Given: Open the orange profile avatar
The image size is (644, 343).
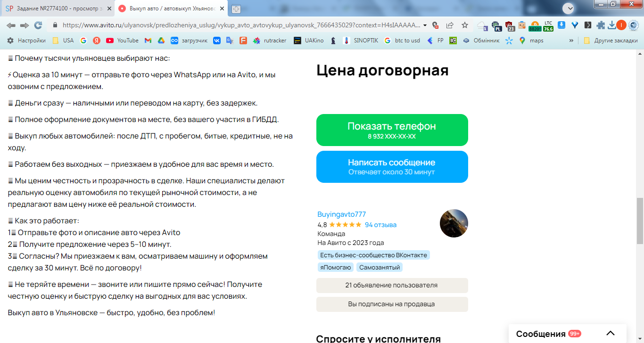Looking at the screenshot, I should 621,25.
